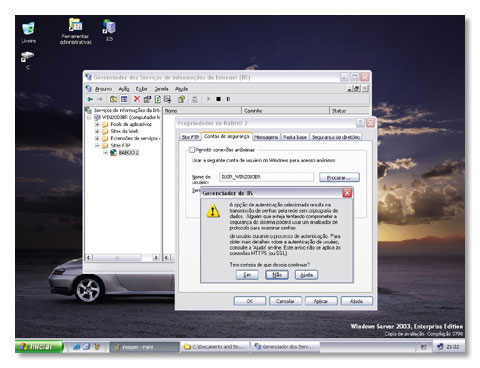Click the Stop item square icon
The height and width of the screenshot is (368, 480).
(218, 99)
